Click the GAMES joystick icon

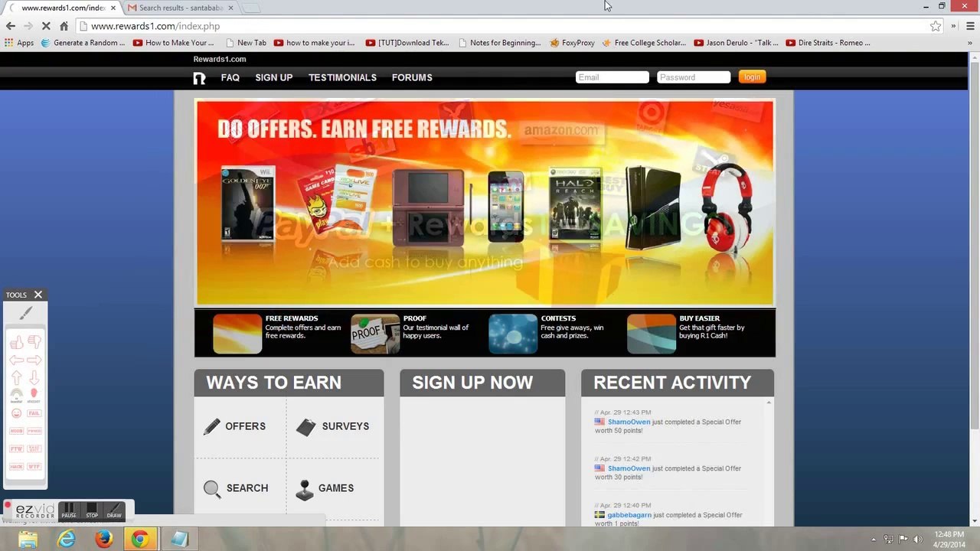pyautogui.click(x=305, y=489)
